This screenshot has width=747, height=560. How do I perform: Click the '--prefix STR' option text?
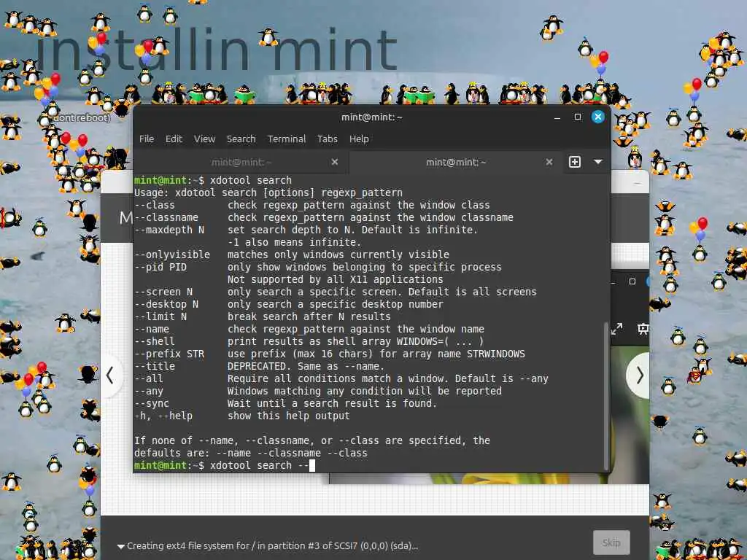click(169, 354)
